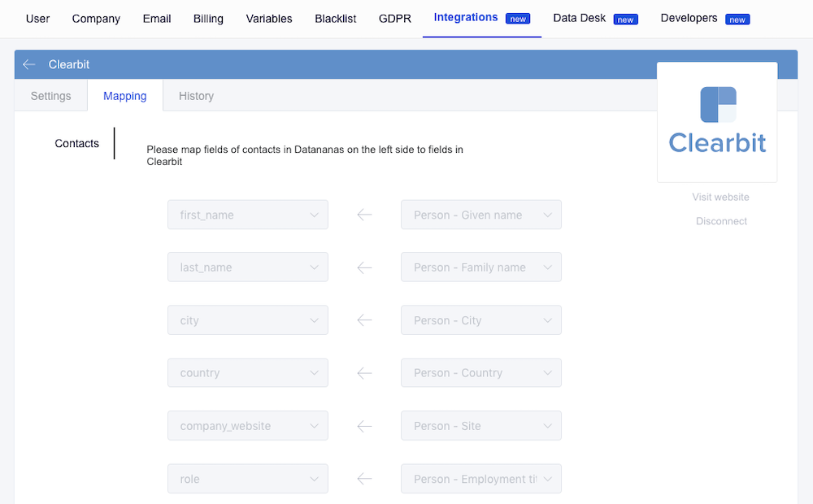Image resolution: width=813 pixels, height=504 pixels.
Task: Open the Person - City dropdown
Action: pos(481,320)
